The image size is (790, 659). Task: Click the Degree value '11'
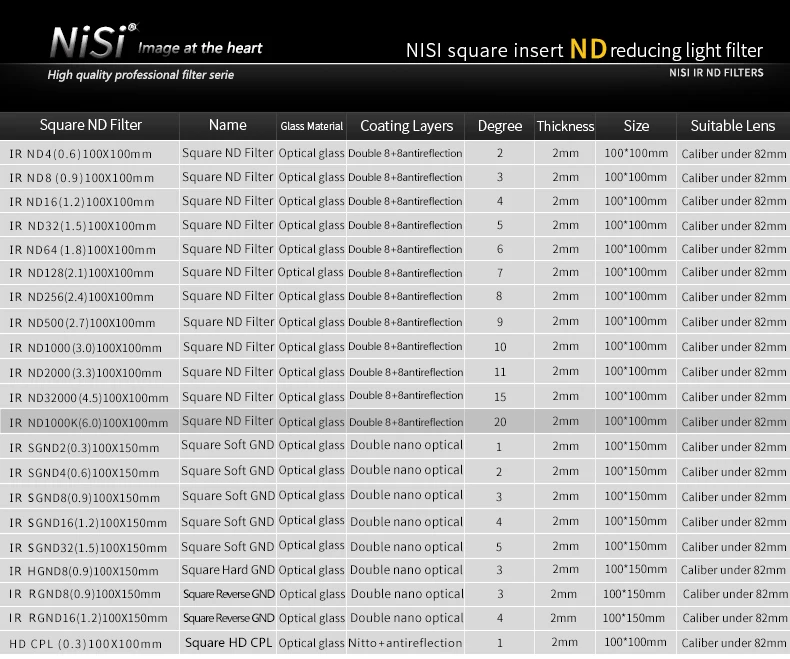pyautogui.click(x=500, y=372)
